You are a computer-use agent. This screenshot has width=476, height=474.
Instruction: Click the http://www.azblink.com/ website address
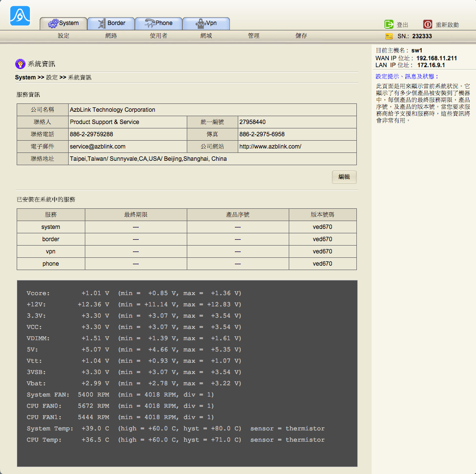pos(270,147)
